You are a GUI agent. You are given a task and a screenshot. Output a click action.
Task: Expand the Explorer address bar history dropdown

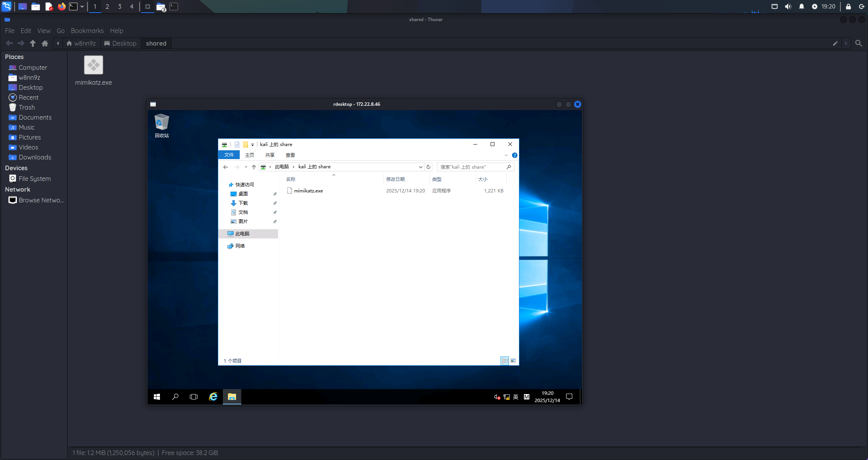coord(420,167)
